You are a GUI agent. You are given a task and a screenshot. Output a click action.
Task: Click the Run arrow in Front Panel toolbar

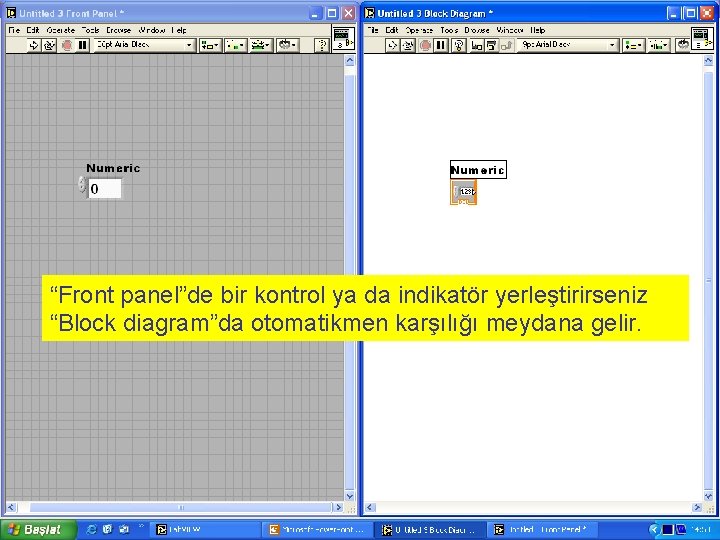[x=34, y=45]
